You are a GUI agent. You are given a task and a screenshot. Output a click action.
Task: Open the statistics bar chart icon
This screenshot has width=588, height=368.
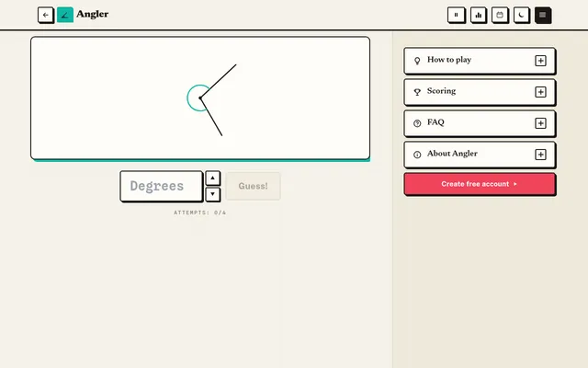point(478,15)
